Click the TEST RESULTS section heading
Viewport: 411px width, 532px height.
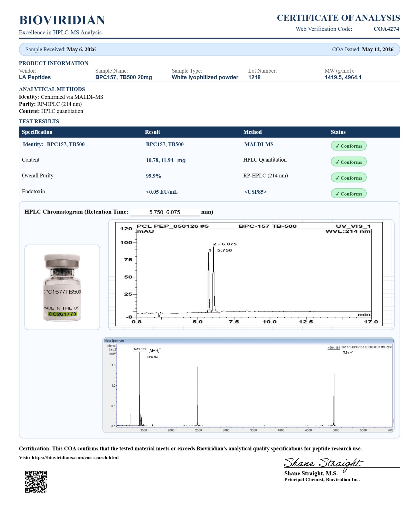[39, 121]
